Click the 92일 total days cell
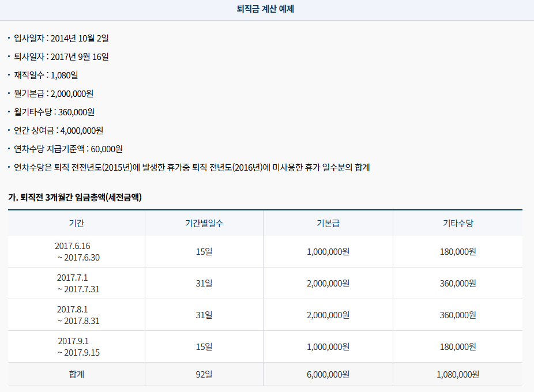Viewport: 534px width, 392px height. tap(204, 374)
